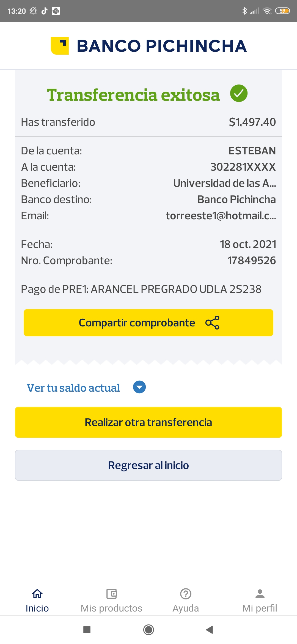Switch to Mis productos tab label
The image size is (297, 644).
pyautogui.click(x=111, y=608)
